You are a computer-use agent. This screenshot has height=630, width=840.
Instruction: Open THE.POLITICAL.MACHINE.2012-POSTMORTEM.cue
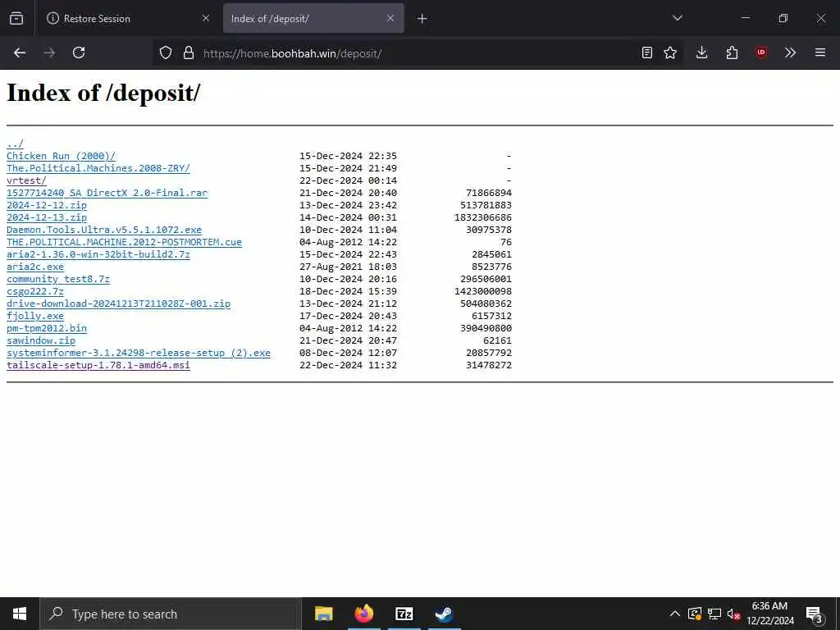(x=124, y=242)
